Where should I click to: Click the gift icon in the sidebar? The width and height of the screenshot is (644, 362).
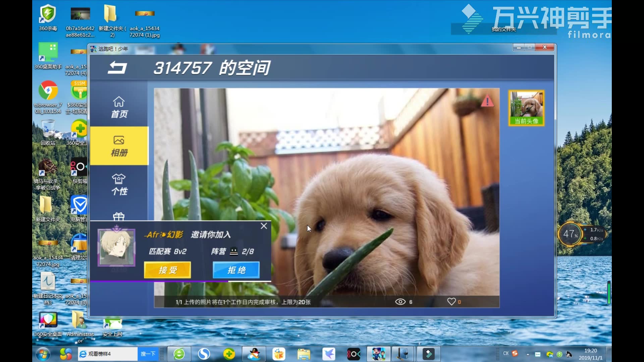click(119, 217)
